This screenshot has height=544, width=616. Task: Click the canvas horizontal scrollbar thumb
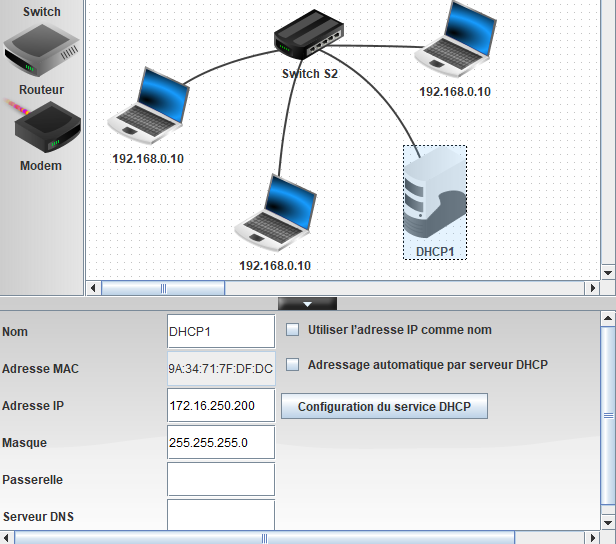[x=163, y=288]
